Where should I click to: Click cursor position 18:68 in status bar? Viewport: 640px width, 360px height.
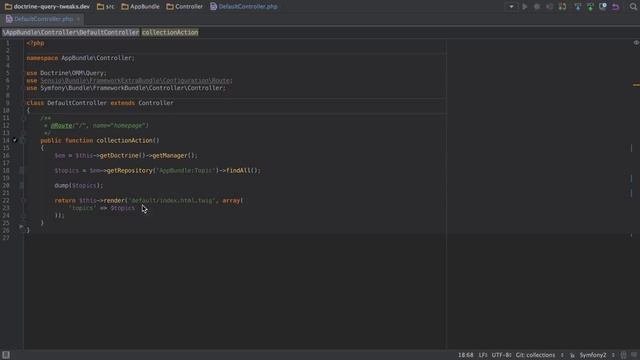pos(465,355)
